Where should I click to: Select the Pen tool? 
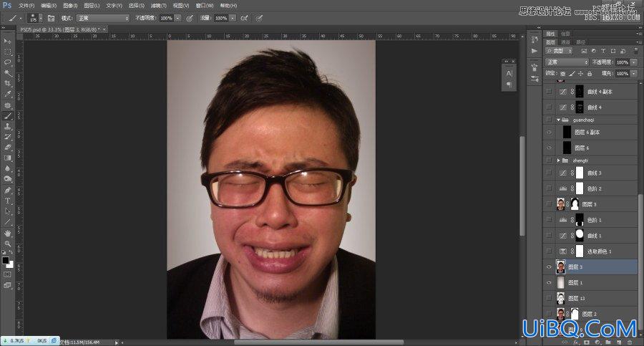pyautogui.click(x=7, y=190)
